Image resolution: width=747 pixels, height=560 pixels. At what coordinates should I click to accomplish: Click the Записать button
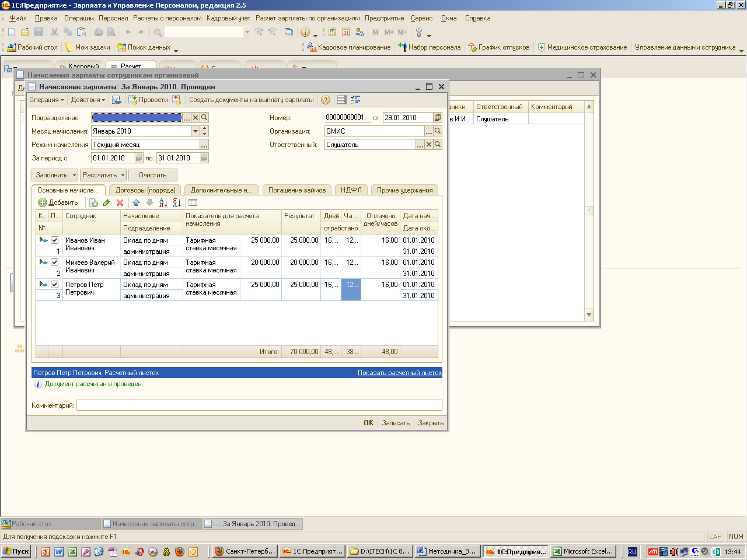[396, 423]
